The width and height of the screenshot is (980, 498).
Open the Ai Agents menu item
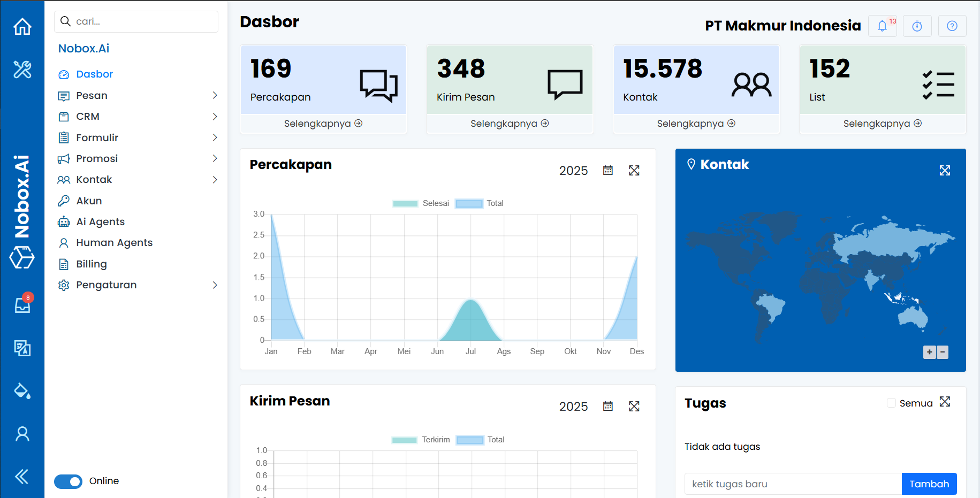tap(100, 222)
